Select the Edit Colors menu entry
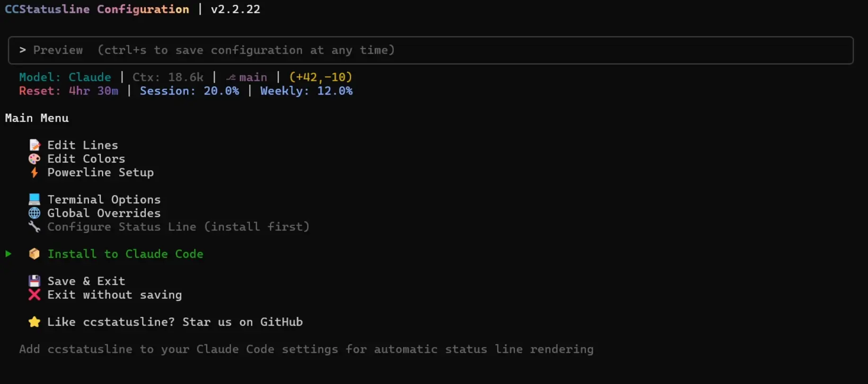Viewport: 868px width, 384px height. click(x=86, y=159)
